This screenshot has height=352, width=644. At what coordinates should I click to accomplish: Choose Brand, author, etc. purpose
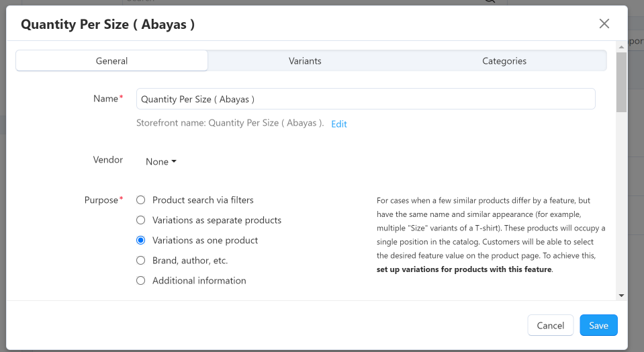coord(141,261)
